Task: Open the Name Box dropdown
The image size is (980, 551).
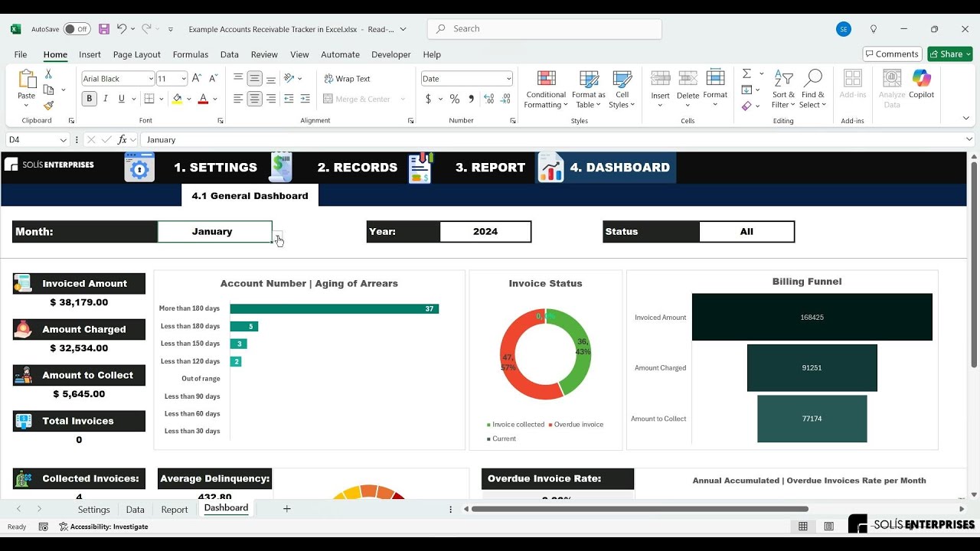Action: (62, 140)
